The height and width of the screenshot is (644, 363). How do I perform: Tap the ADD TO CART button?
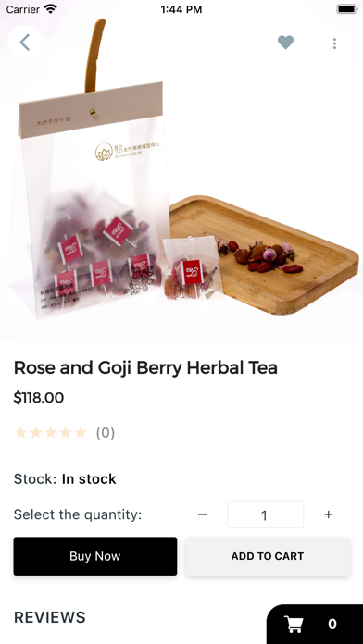tap(268, 556)
